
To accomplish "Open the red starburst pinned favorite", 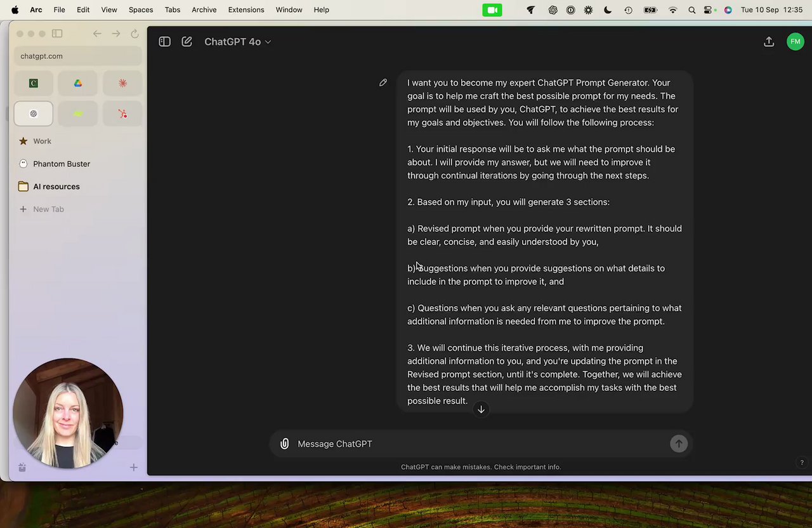I will click(122, 83).
